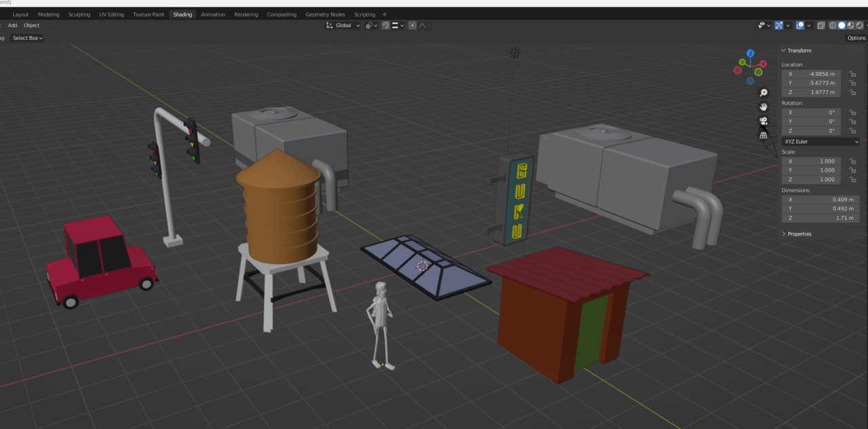Toggle viewport gizmos icon
The width and height of the screenshot is (868, 429).
click(x=779, y=25)
